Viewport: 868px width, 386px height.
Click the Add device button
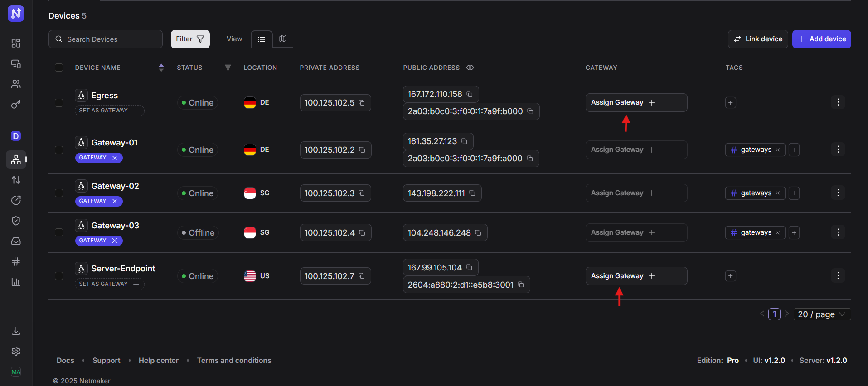click(821, 39)
